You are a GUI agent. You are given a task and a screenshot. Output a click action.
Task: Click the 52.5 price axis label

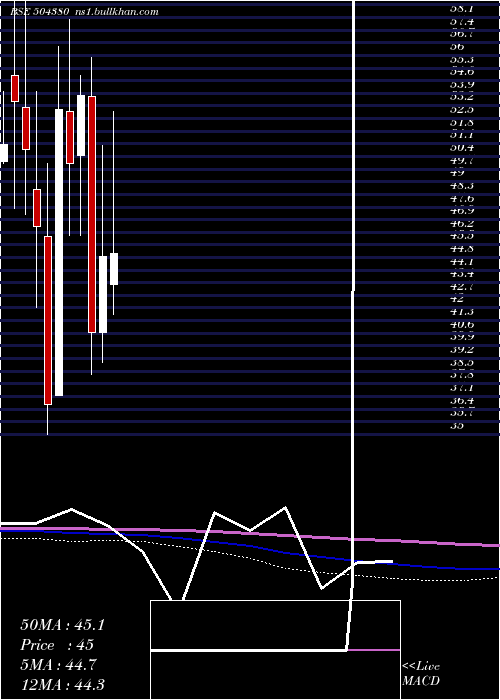point(462,109)
